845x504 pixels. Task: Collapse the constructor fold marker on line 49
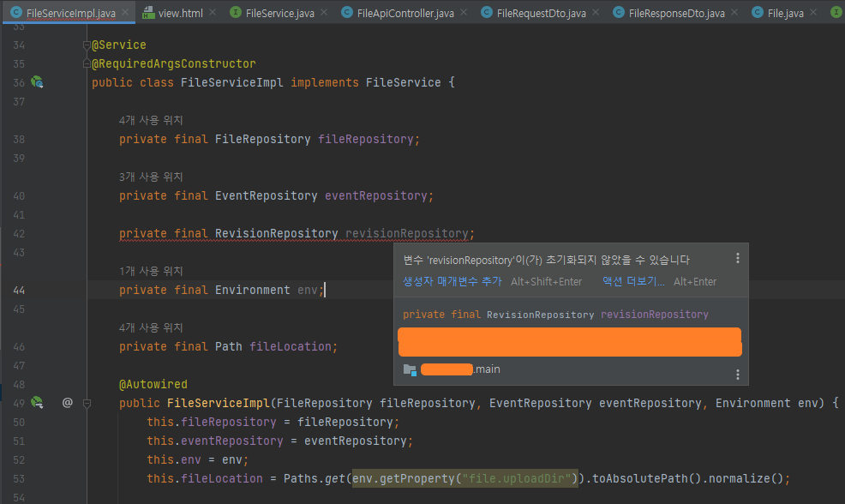(87, 403)
